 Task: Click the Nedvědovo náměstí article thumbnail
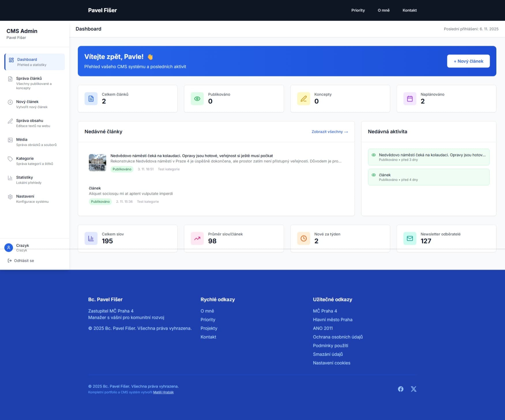(97, 162)
